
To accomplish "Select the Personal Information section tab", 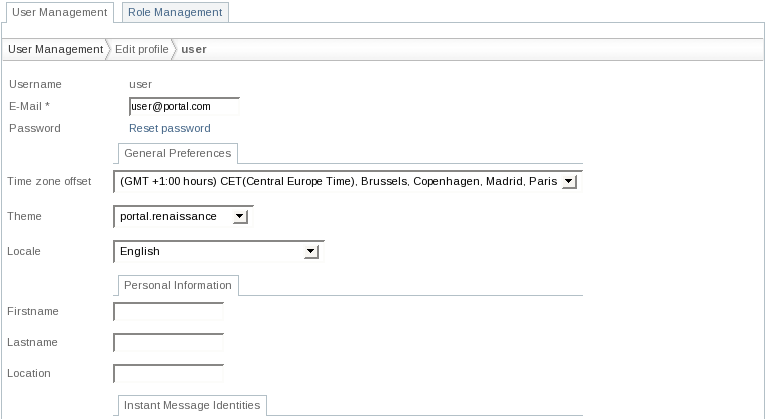I will pyautogui.click(x=178, y=285).
